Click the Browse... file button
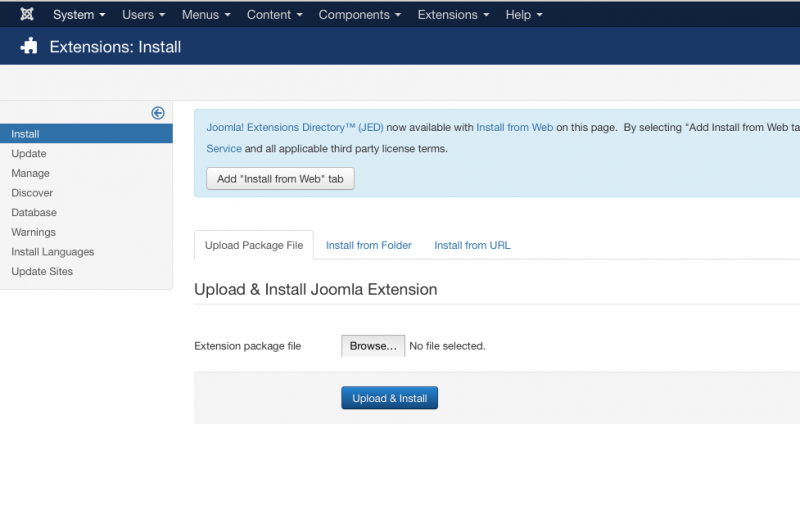The width and height of the screenshot is (800, 519). coord(373,346)
